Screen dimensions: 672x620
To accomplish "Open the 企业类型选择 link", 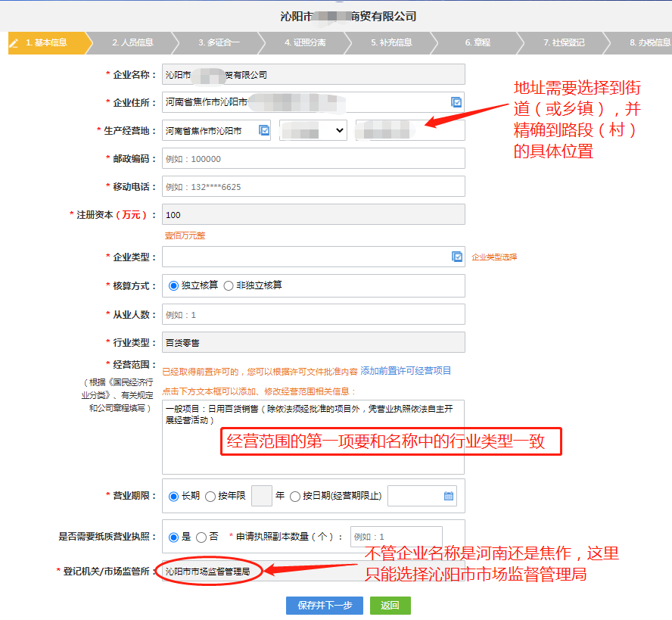I will 493,257.
